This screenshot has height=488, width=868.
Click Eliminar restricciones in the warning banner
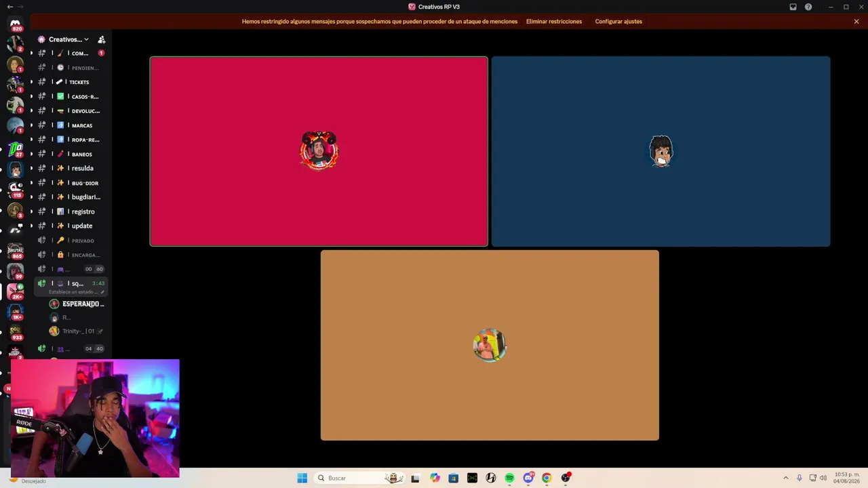(x=554, y=22)
